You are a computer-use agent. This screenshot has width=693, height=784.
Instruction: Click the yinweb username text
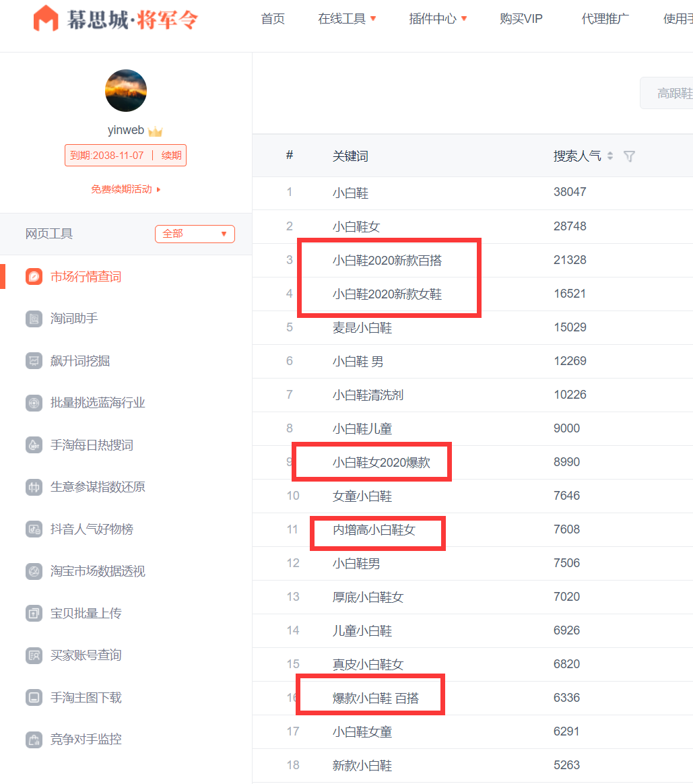coord(126,130)
